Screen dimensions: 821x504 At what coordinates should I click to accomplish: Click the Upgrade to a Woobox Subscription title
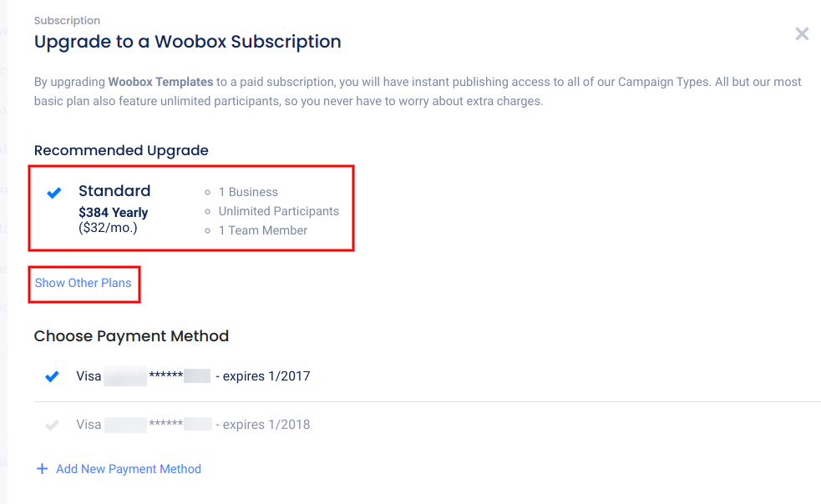pos(187,42)
